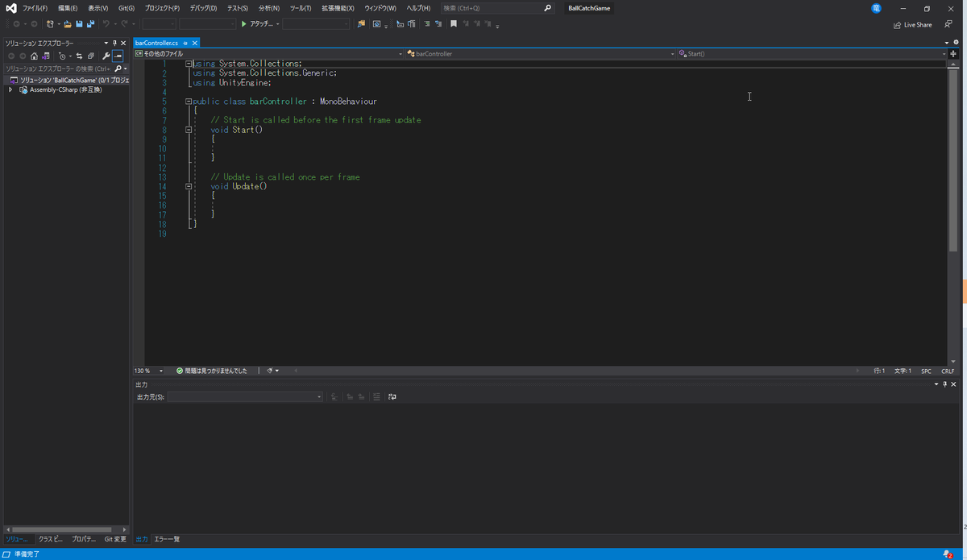Toggle auto-hide pin for Solution Explorer
Screen dimensions: 967x560
[x=114, y=43]
